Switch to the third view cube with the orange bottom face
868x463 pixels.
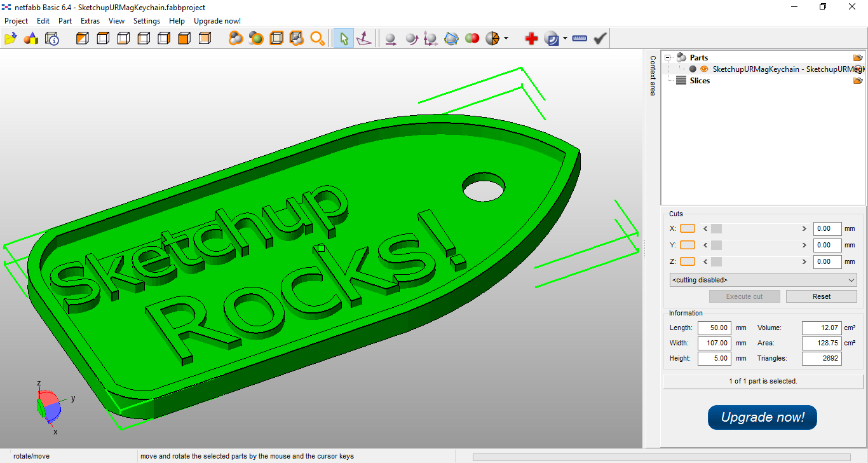[123, 39]
